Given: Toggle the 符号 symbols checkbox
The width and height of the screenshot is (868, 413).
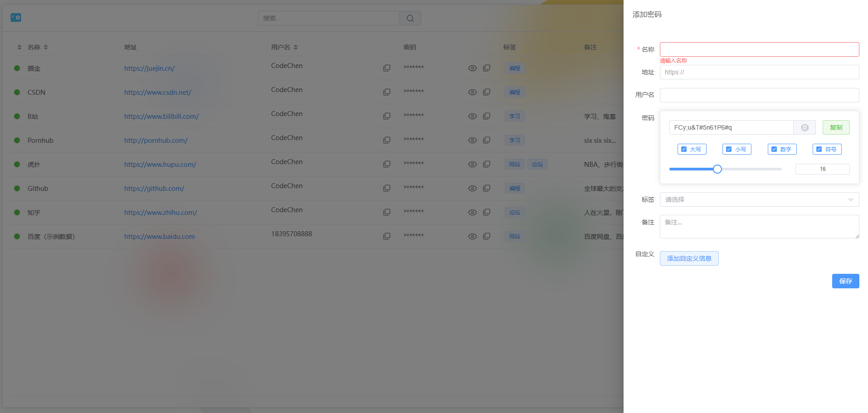Looking at the screenshot, I should tap(819, 149).
